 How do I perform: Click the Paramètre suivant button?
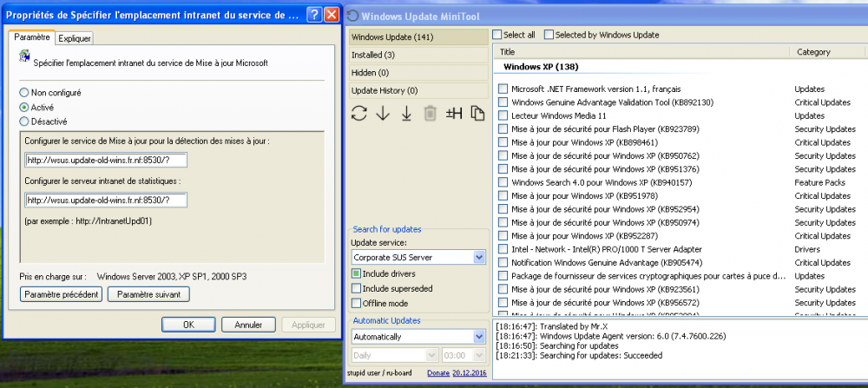point(149,294)
